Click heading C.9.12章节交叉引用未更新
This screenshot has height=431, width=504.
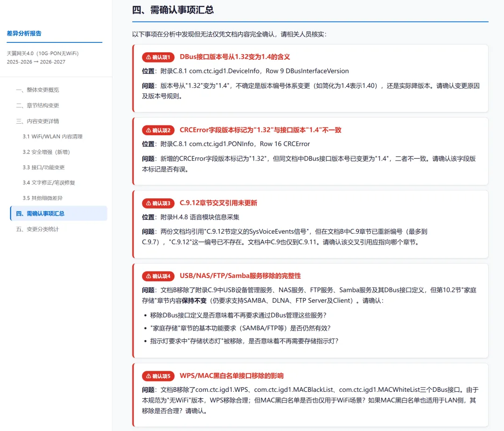218,202
